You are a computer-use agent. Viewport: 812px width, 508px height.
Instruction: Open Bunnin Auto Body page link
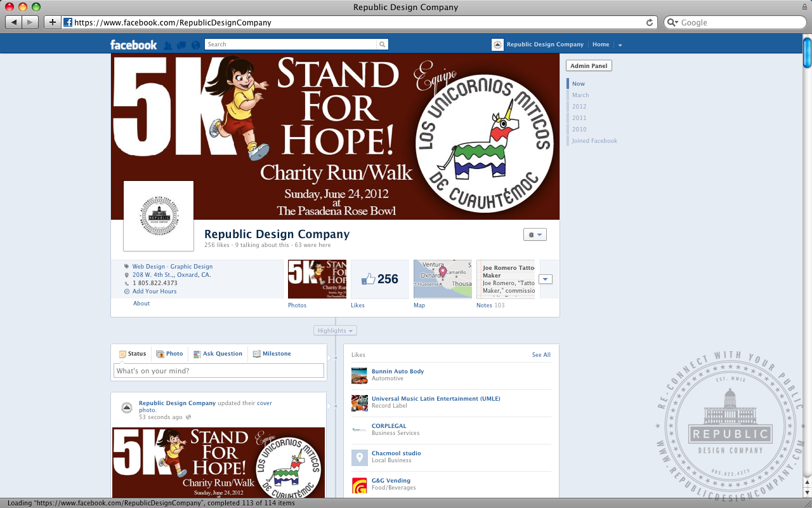(398, 371)
